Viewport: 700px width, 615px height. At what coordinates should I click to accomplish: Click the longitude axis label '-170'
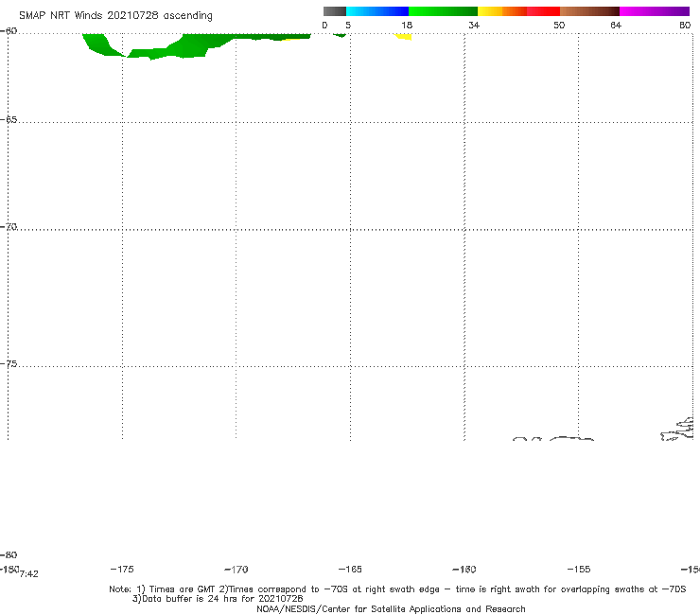(x=236, y=570)
